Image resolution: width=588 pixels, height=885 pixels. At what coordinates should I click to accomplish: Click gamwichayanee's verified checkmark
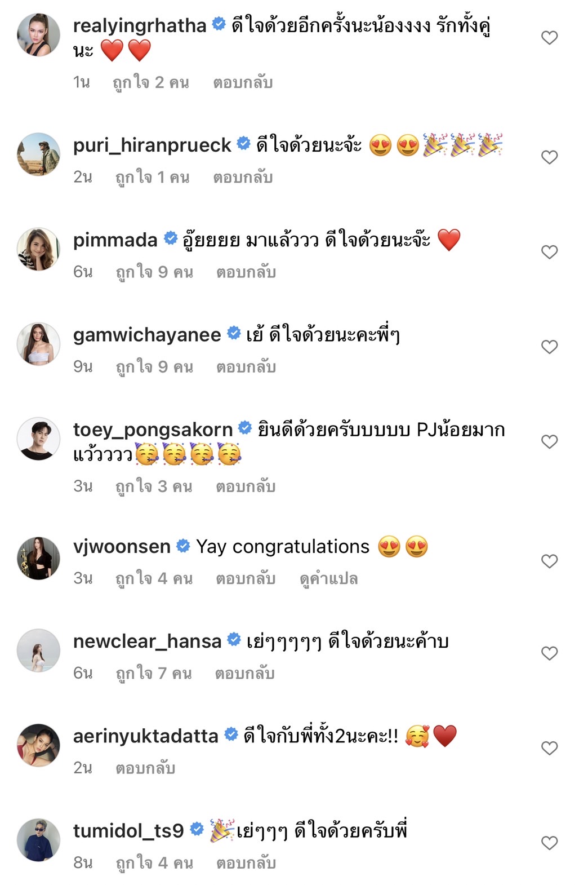tap(230, 334)
